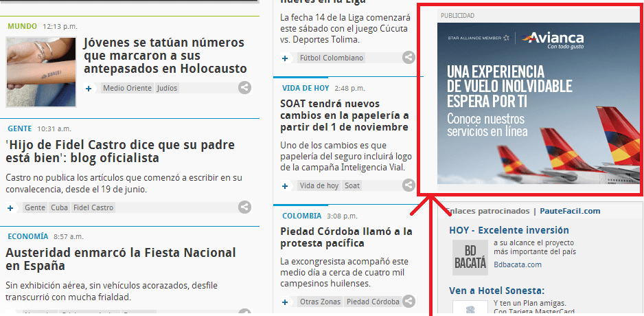Viewport: 644px width, 316px height.
Task: Share the Piedad Córdoba article
Action: point(409,301)
